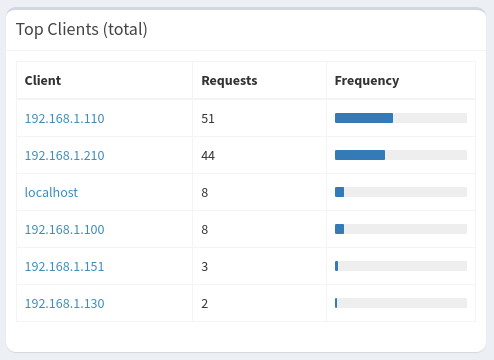Click frequency bar for 192.168.1.151
This screenshot has width=494, height=360.
click(401, 266)
